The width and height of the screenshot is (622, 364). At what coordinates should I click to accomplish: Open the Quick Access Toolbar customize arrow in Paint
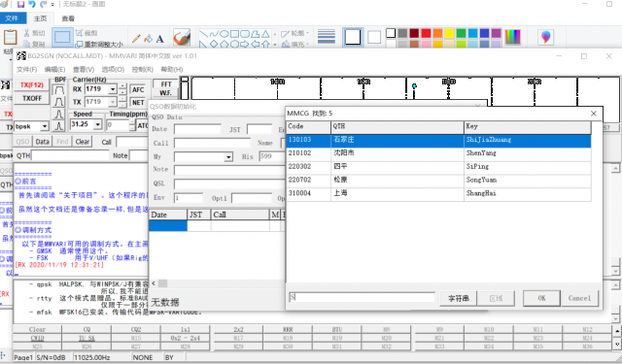coord(52,5)
